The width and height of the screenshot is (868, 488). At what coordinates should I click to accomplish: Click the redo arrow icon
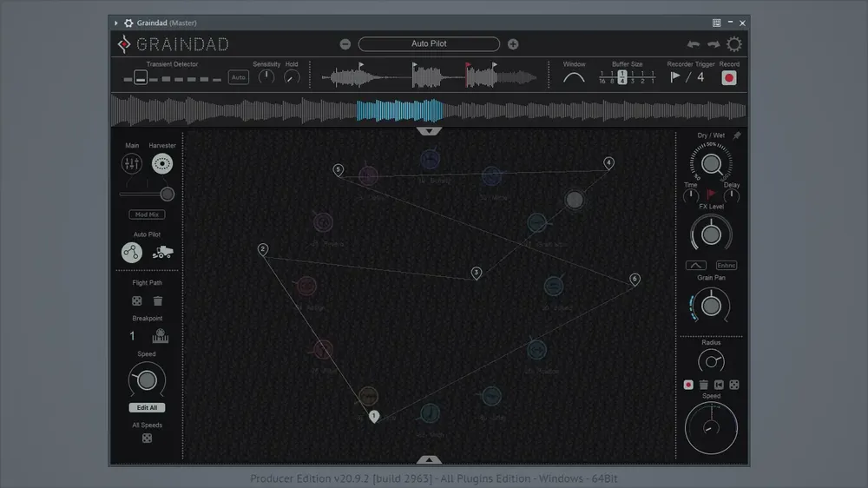713,44
